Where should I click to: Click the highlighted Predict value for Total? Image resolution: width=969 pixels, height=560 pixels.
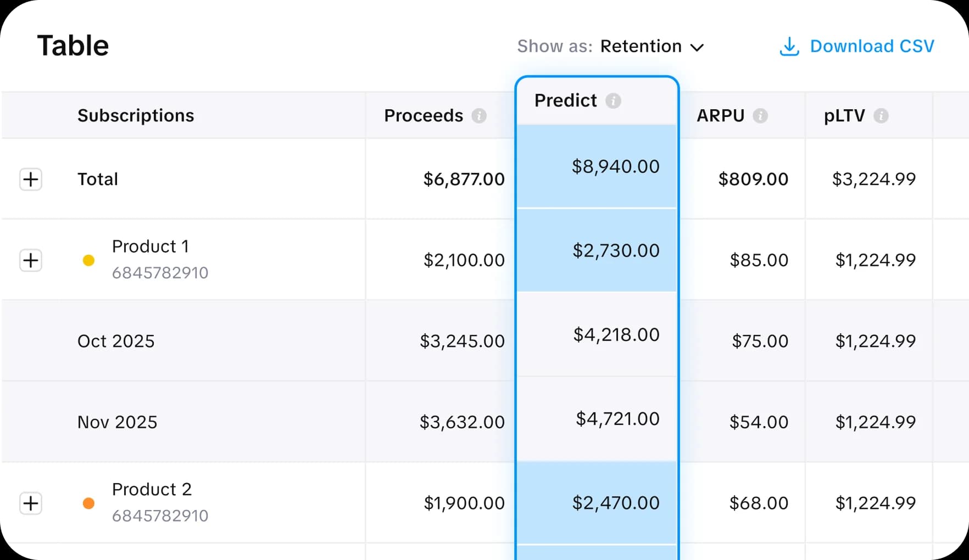(x=616, y=166)
